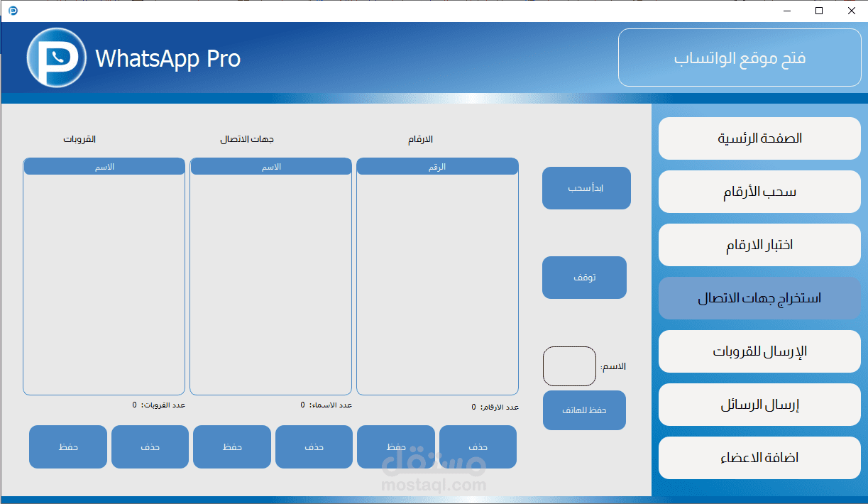The height and width of the screenshot is (504, 868).
Task: Click the "القروبات" label above list
Action: pos(79,140)
